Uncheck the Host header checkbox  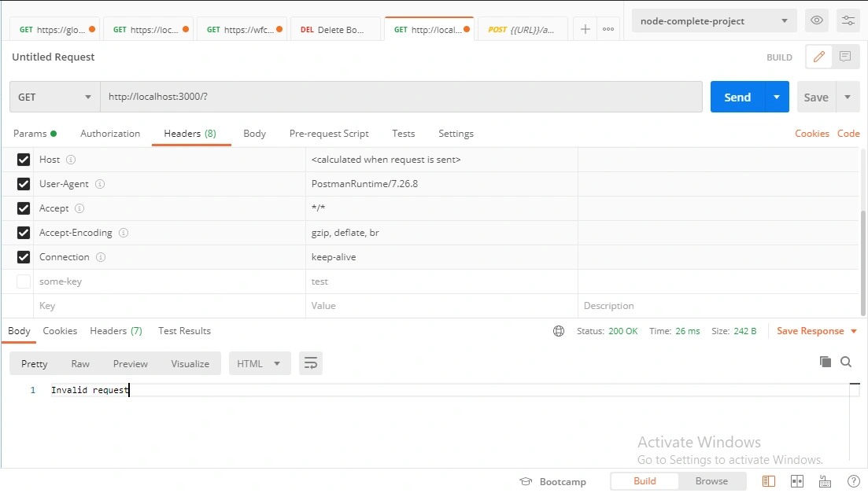coord(24,160)
